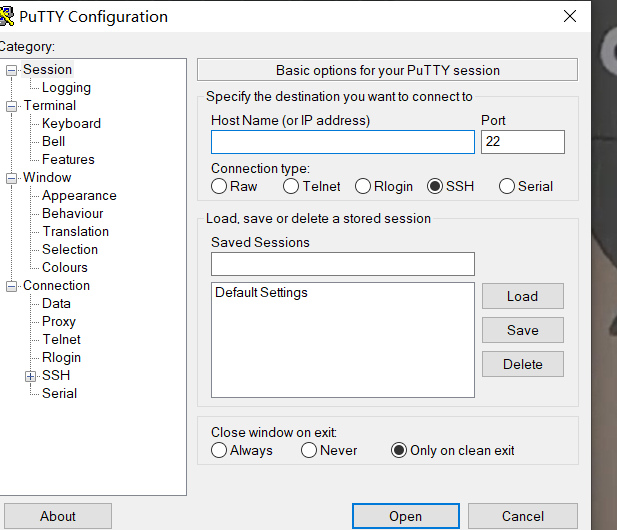
Task: Open the Bell category
Action: point(54,141)
